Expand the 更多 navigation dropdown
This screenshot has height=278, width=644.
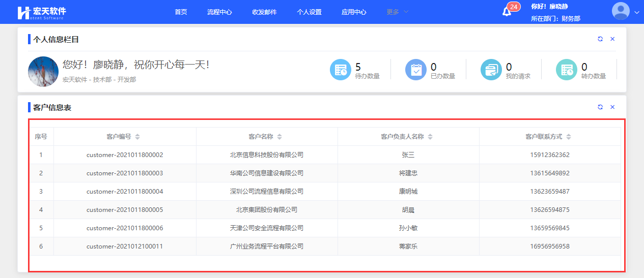click(397, 12)
